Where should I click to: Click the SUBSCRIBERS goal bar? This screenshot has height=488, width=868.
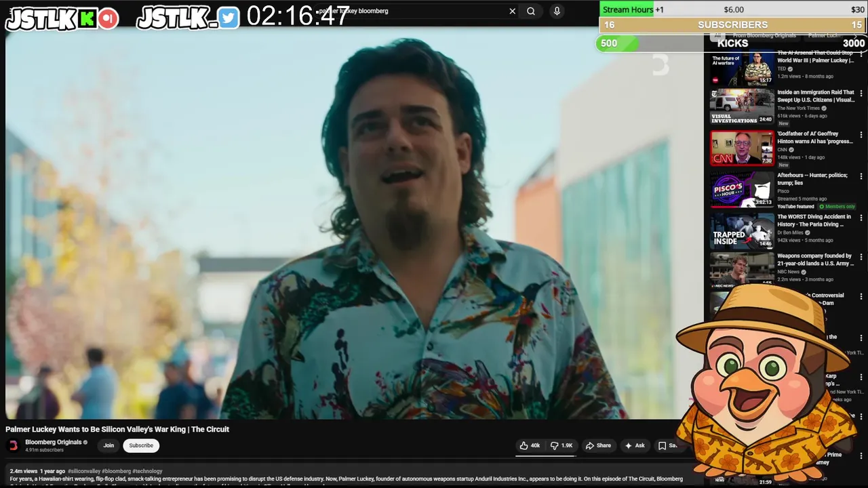[x=733, y=25]
